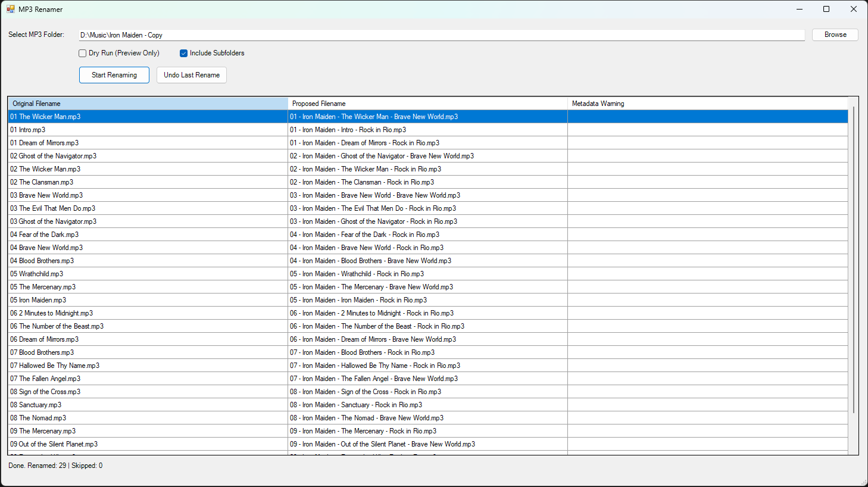
Task: Select row '05 Wrathchild.mp3'
Action: (x=427, y=274)
